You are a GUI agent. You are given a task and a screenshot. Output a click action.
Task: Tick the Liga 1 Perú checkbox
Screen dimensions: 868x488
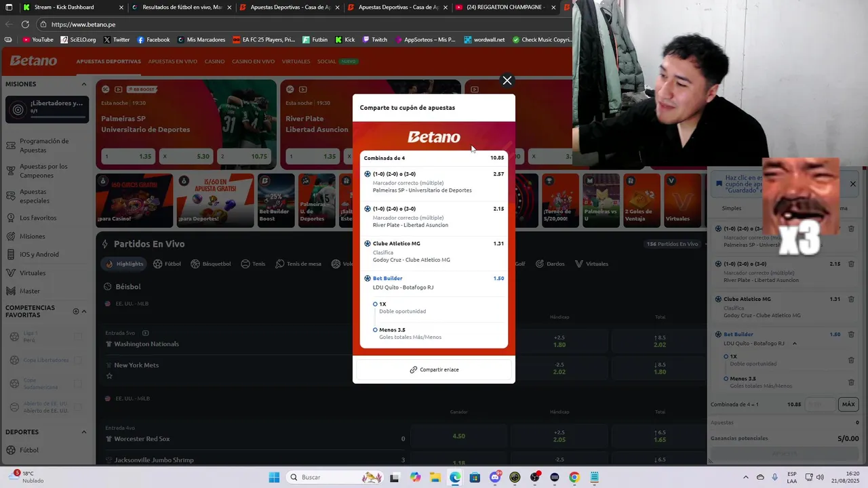(77, 336)
